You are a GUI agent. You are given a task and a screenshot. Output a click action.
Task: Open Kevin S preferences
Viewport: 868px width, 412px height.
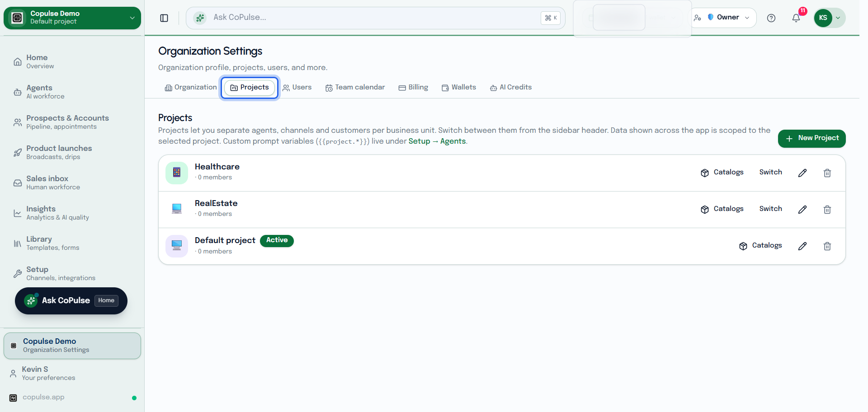(72, 373)
